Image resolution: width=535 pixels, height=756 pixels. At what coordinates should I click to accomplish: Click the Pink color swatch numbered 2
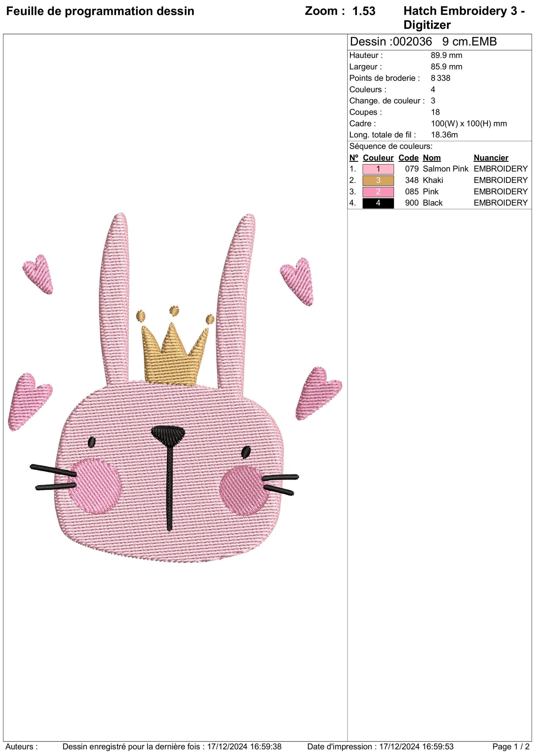(x=378, y=192)
